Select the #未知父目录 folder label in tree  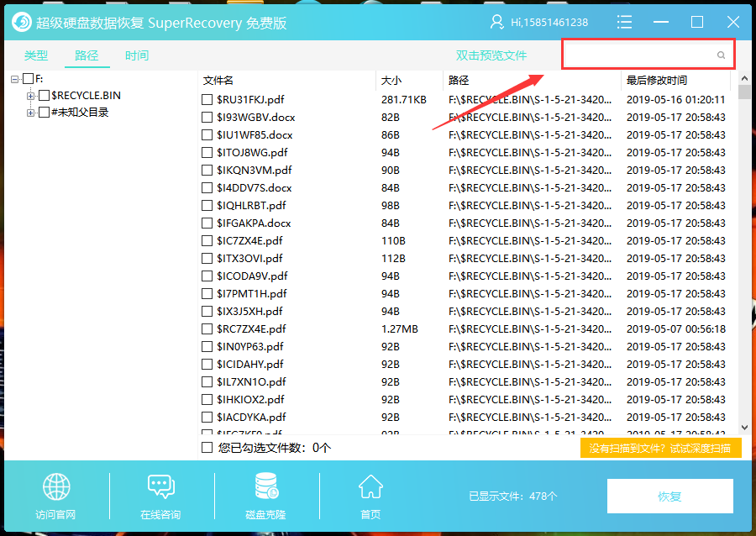click(x=80, y=113)
